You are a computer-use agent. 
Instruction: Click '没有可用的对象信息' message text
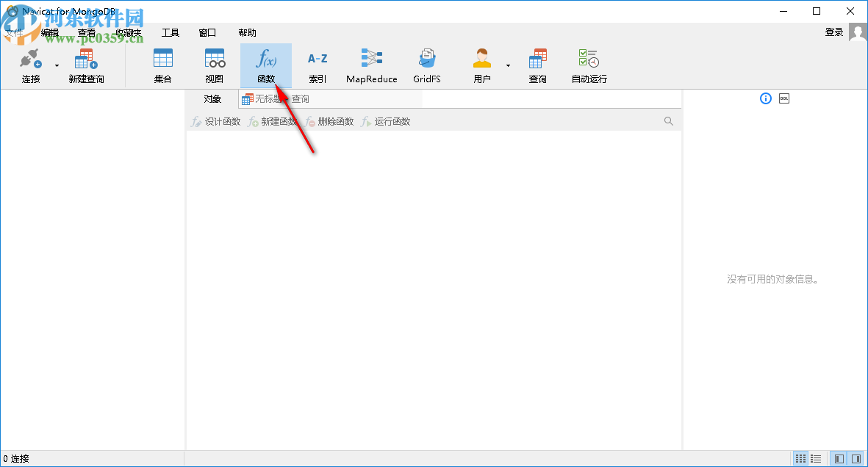coord(772,280)
